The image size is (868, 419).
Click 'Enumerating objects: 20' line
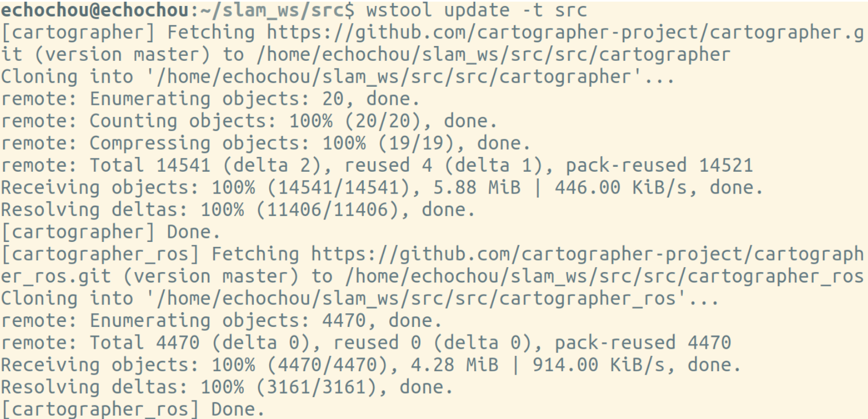[210, 99]
